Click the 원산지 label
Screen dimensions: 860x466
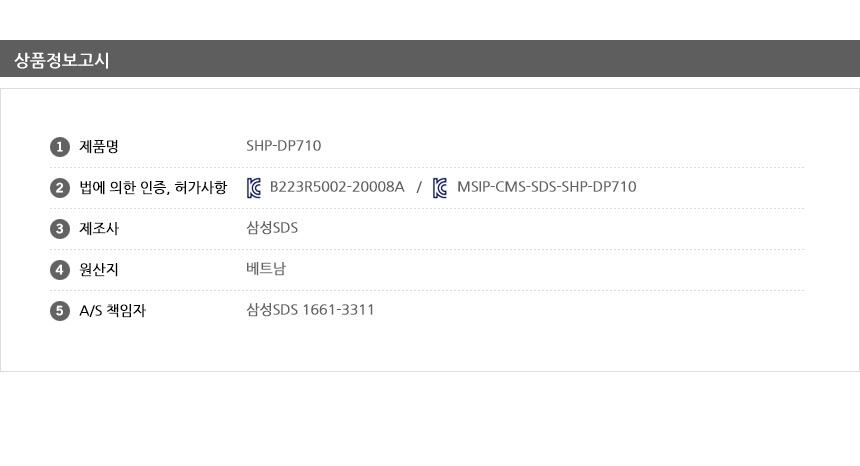click(x=99, y=270)
